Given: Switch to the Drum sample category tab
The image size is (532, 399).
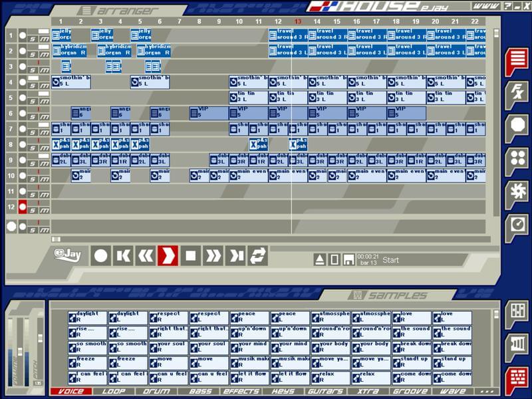Looking at the screenshot, I should point(157,392).
